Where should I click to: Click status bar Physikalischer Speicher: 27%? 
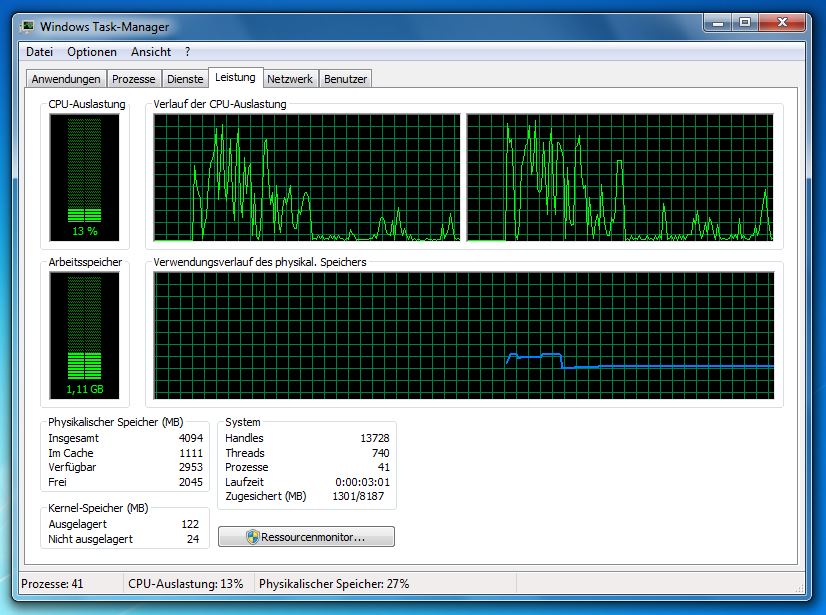coord(334,584)
